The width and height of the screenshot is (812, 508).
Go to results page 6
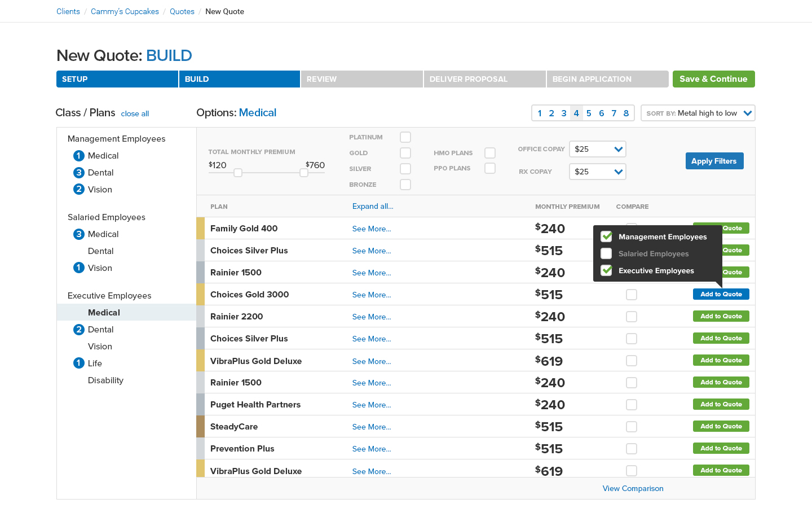pyautogui.click(x=601, y=113)
